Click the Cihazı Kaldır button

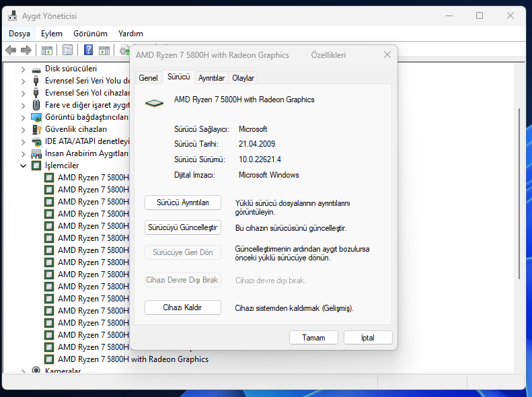183,308
